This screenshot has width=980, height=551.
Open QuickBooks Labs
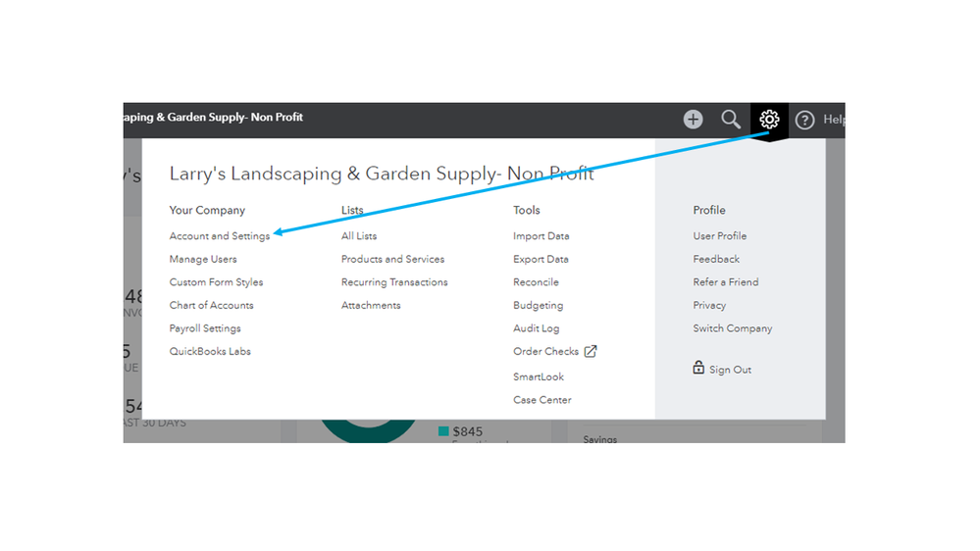(210, 351)
